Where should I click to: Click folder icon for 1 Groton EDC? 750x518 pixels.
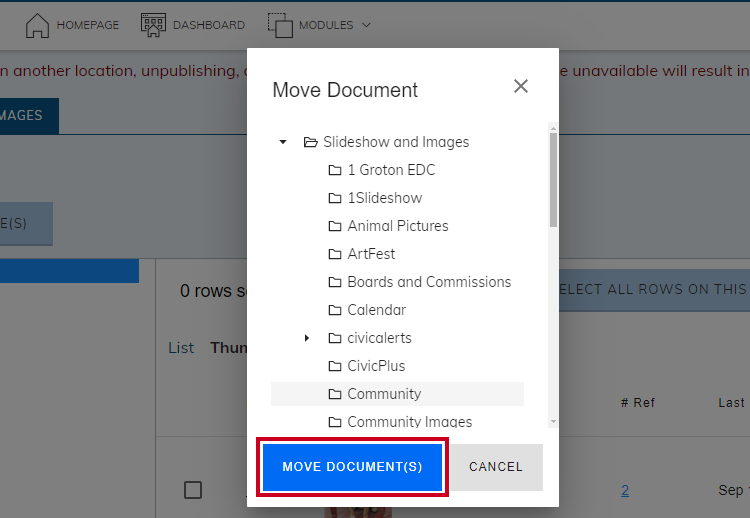(x=335, y=170)
